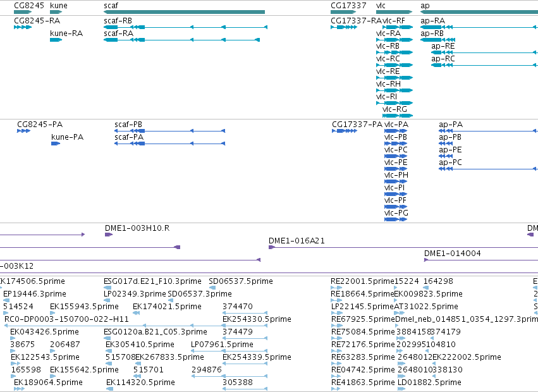This screenshot has width=538, height=392.
Task: Select the kune gene label
Action: 59,6
